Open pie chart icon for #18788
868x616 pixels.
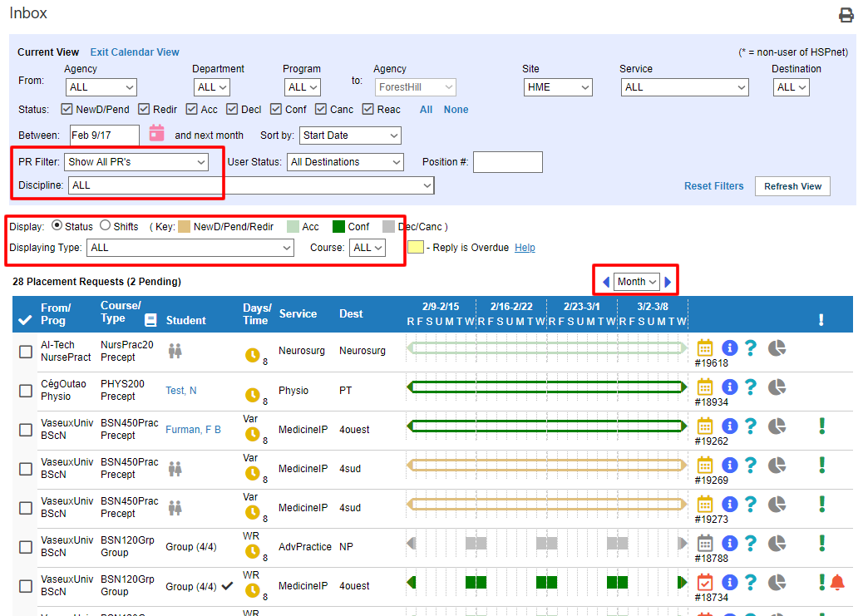[777, 544]
